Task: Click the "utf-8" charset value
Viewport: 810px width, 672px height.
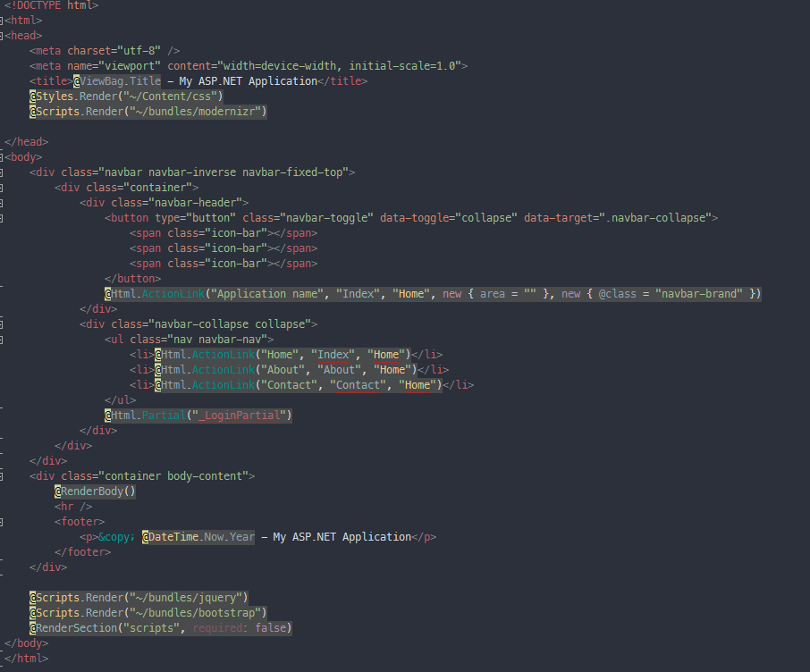Action: point(139,51)
